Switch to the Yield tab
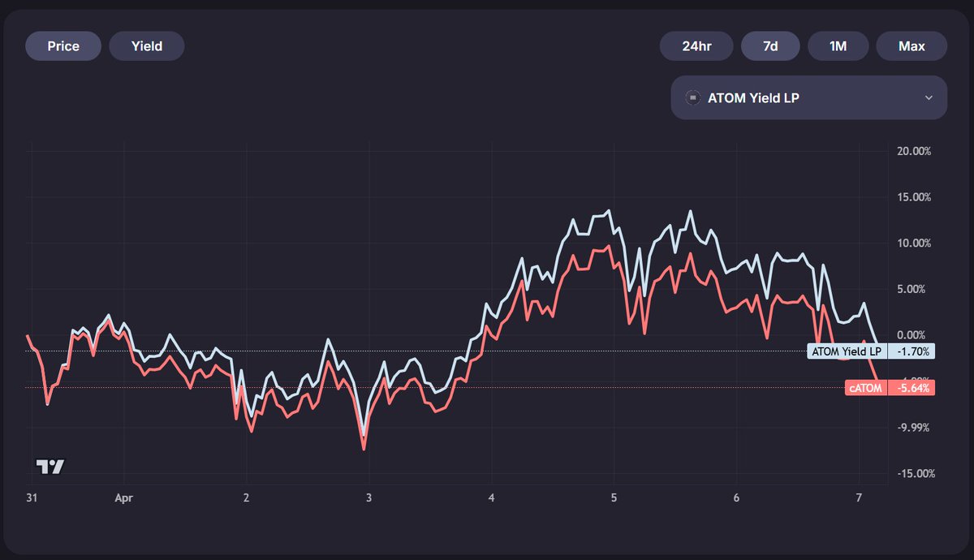974x560 pixels. pos(147,46)
